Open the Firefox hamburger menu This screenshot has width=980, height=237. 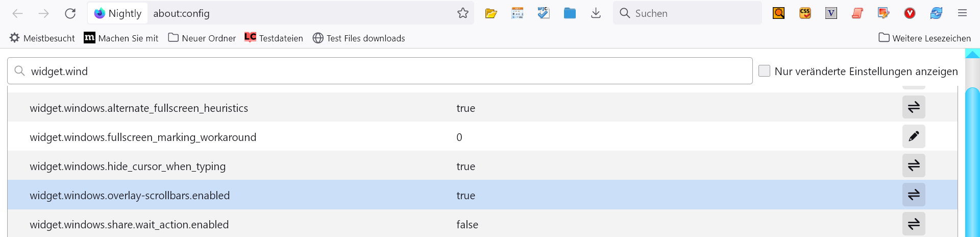[x=962, y=13]
